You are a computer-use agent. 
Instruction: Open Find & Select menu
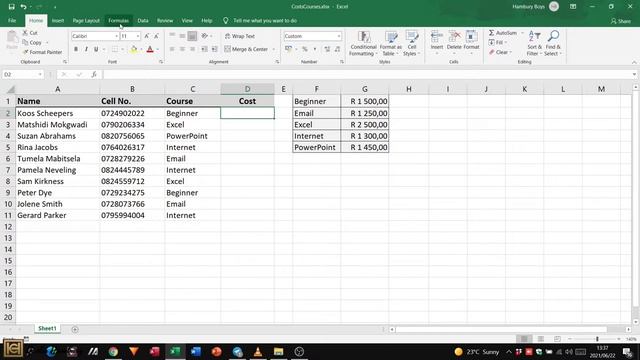click(x=553, y=43)
